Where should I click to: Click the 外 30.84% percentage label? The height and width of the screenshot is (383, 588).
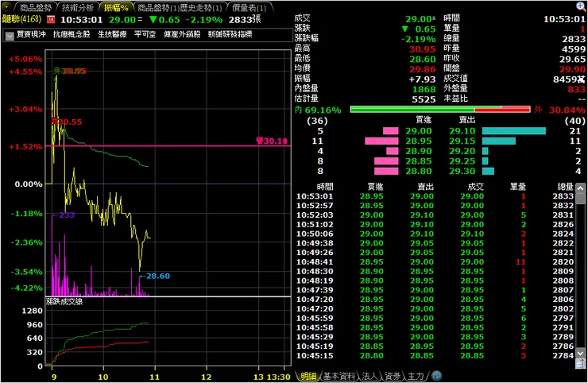(560, 110)
